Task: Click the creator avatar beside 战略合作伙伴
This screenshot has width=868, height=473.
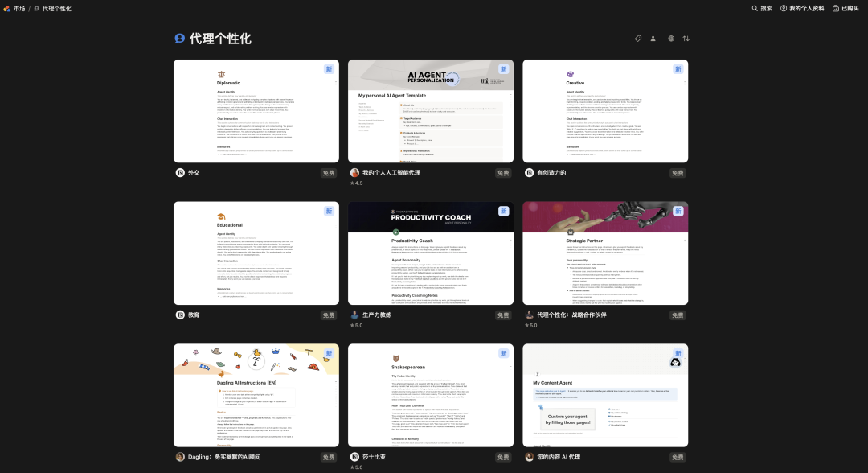Action: point(529,315)
